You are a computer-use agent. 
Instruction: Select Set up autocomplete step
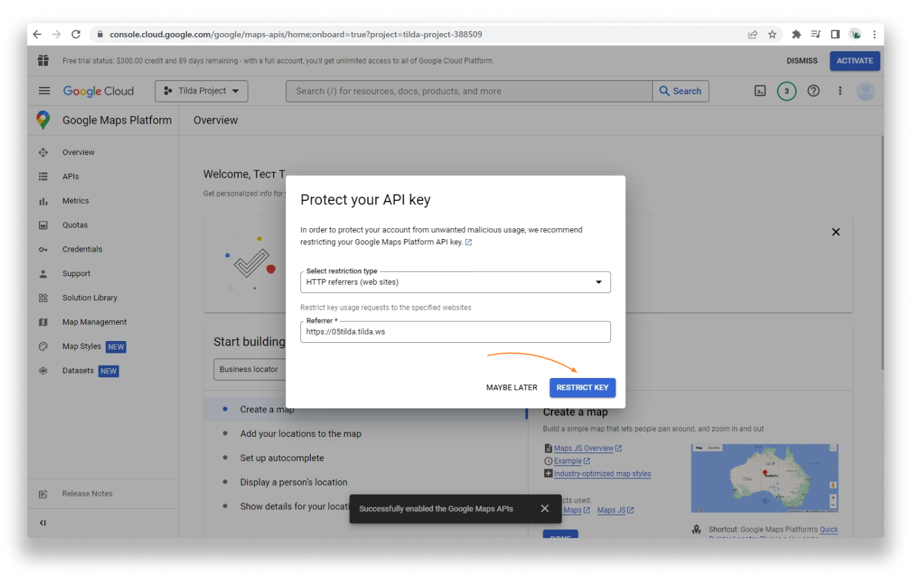[282, 458]
